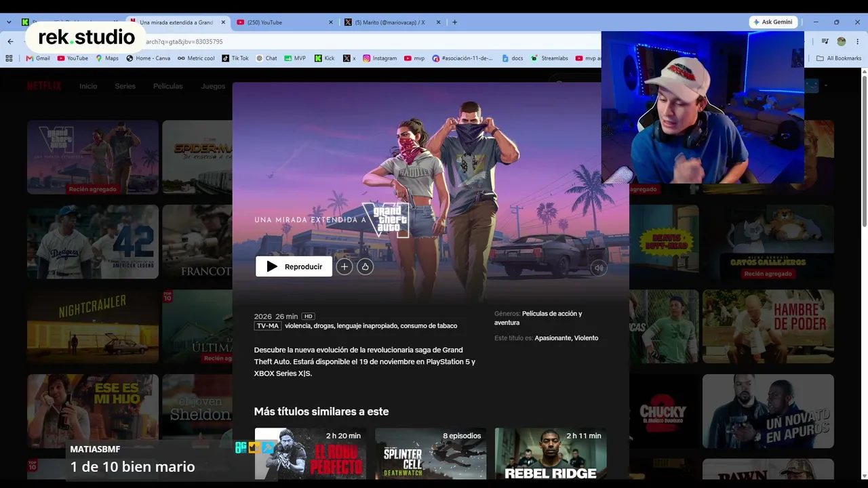Viewport: 868px width, 488px height.
Task: Open Gatos Callejeros thumbnail
Action: click(x=768, y=242)
